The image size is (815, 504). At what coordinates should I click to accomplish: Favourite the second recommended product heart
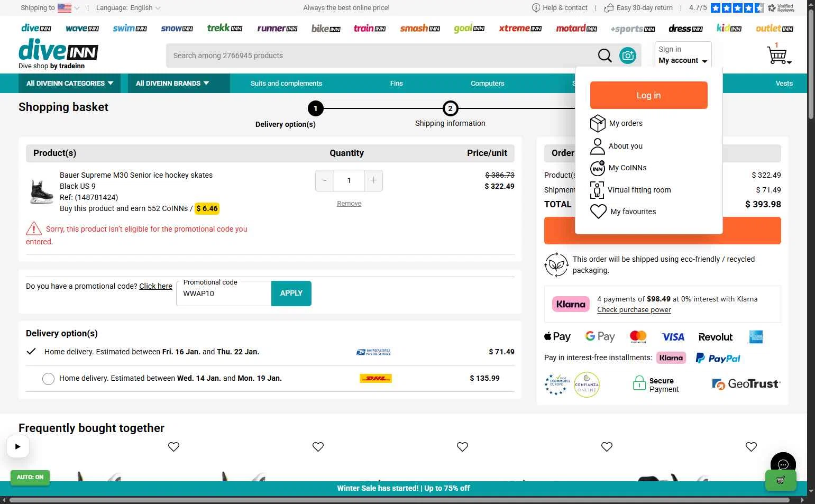click(318, 447)
